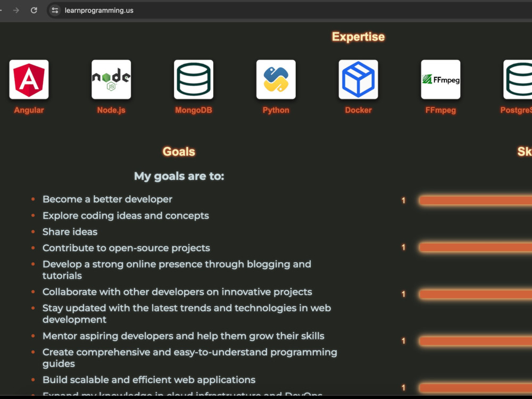Open the MongoDB expertise icon
This screenshot has width=532, height=399.
(x=194, y=79)
